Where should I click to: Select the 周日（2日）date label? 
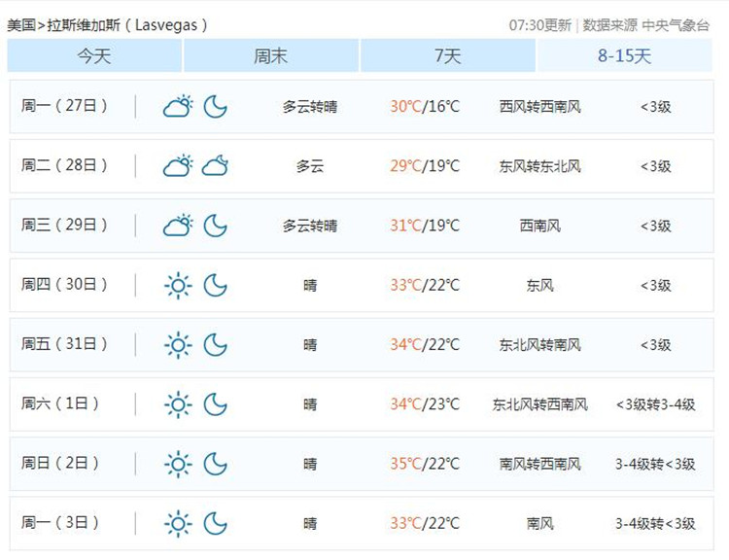pos(59,463)
